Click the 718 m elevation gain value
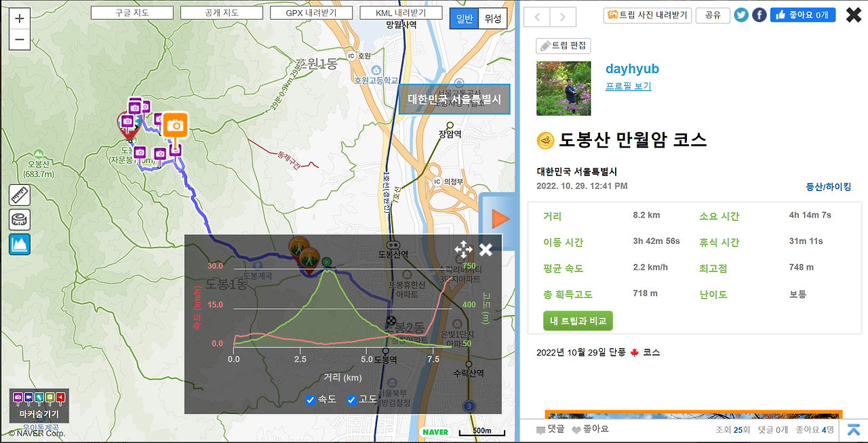 coord(645,293)
